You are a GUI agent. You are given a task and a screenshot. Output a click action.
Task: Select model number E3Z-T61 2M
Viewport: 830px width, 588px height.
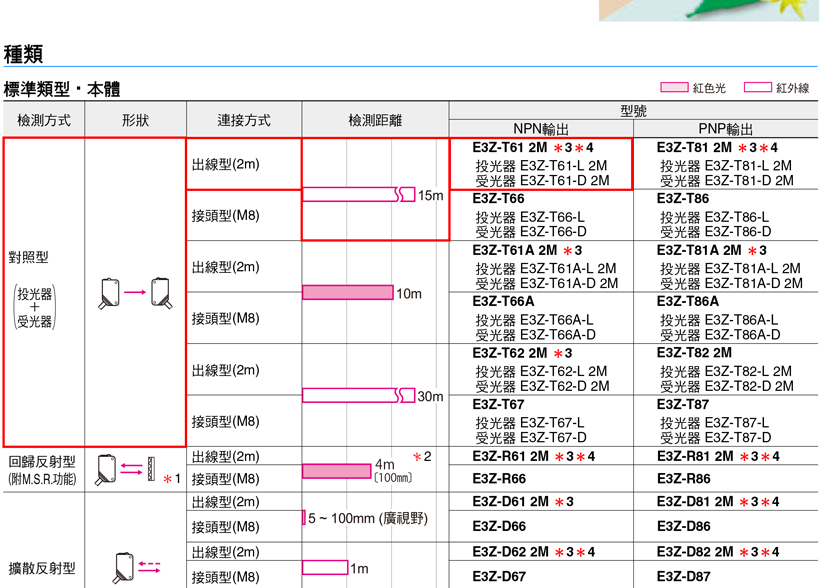click(510, 148)
